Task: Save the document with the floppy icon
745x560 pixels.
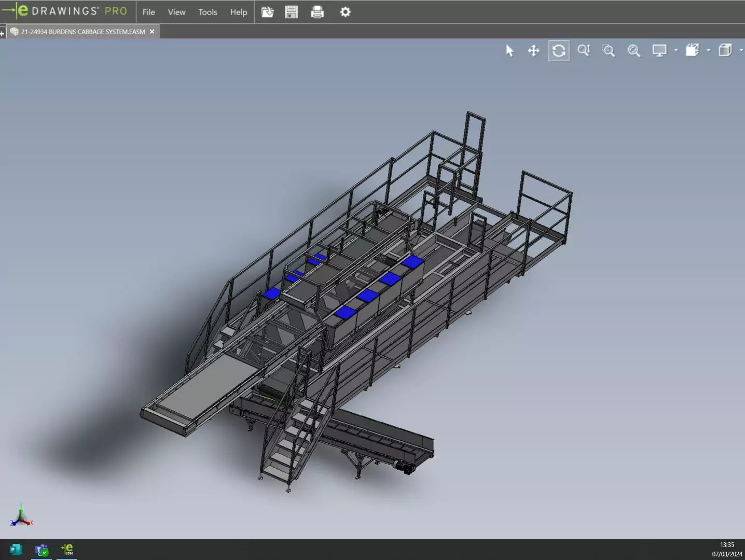Action: coord(292,12)
